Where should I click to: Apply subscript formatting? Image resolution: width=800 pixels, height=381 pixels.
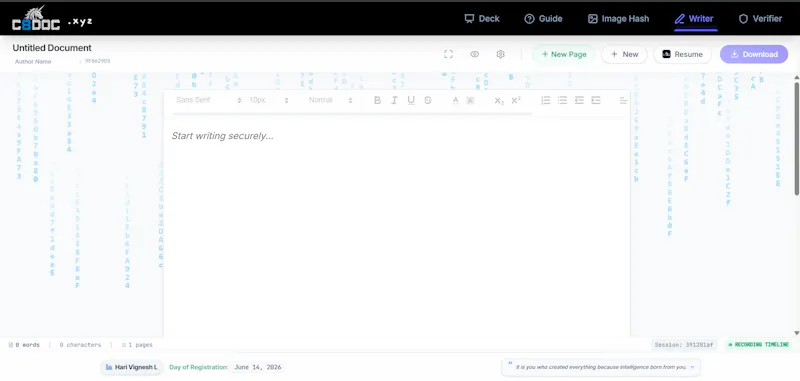click(499, 100)
